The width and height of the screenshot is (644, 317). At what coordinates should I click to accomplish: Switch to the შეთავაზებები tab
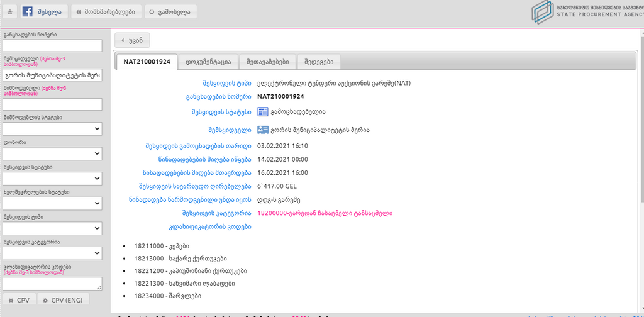coord(267,62)
